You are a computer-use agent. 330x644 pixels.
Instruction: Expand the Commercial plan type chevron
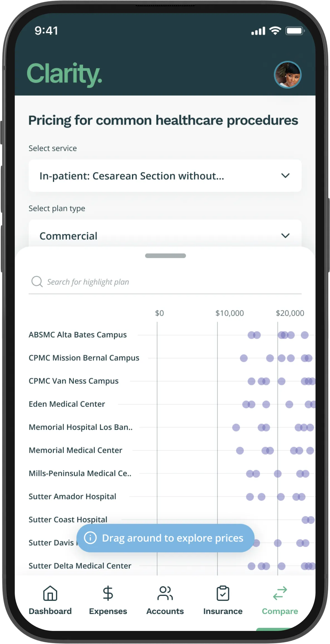point(285,236)
